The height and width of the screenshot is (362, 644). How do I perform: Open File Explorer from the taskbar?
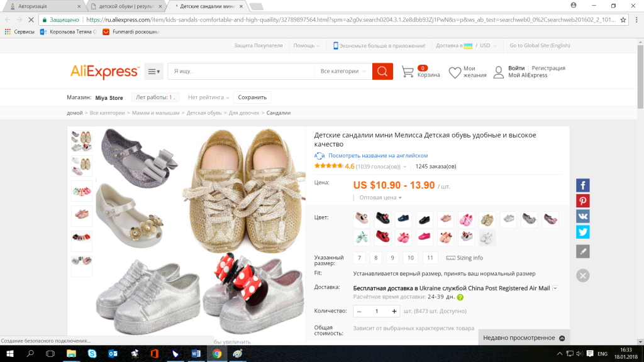(71, 353)
